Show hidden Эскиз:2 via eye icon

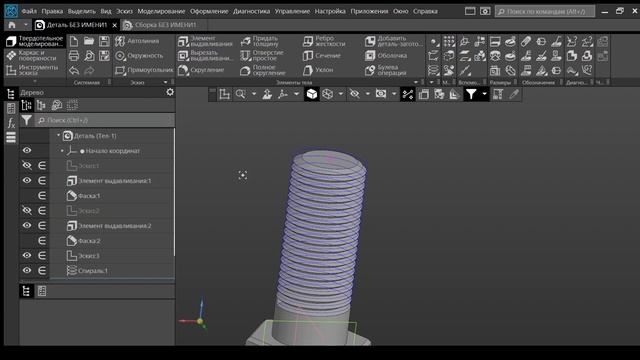point(27,211)
